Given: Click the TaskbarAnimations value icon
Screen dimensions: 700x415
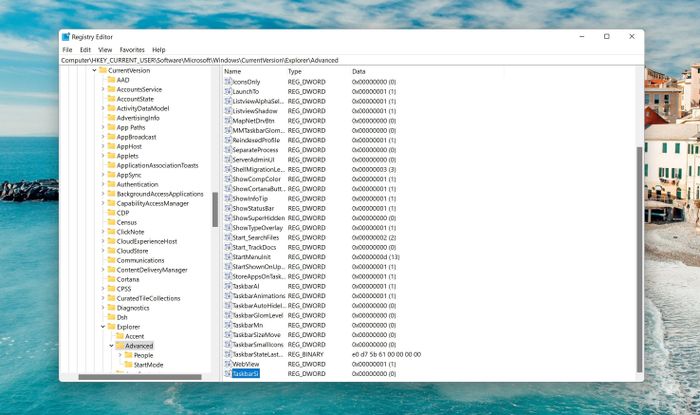Looking at the screenshot, I should pos(228,296).
